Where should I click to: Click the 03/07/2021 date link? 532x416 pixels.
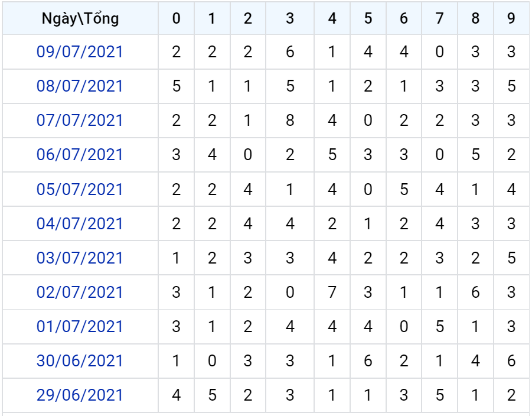pyautogui.click(x=80, y=258)
